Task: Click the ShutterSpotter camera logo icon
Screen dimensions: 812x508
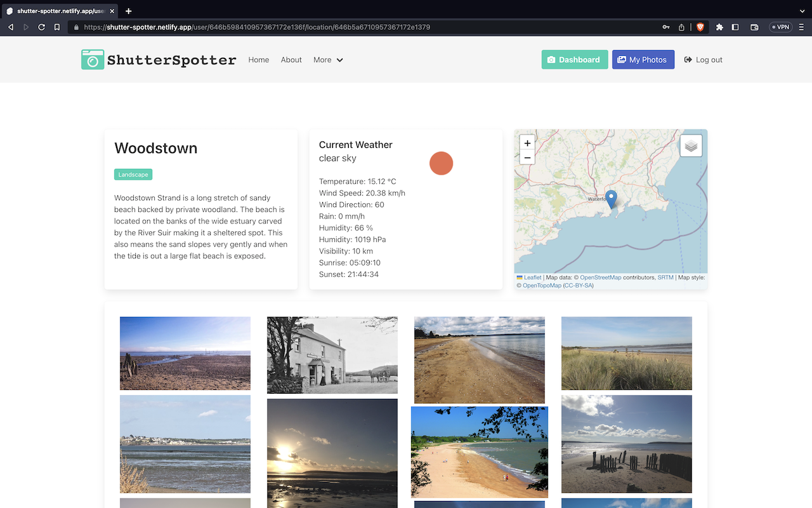Action: pyautogui.click(x=92, y=59)
